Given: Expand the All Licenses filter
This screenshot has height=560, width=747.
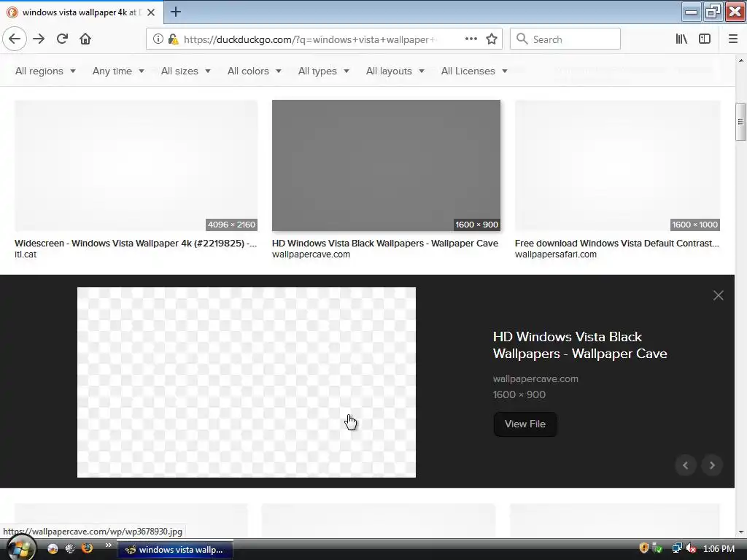Looking at the screenshot, I should click(x=474, y=71).
